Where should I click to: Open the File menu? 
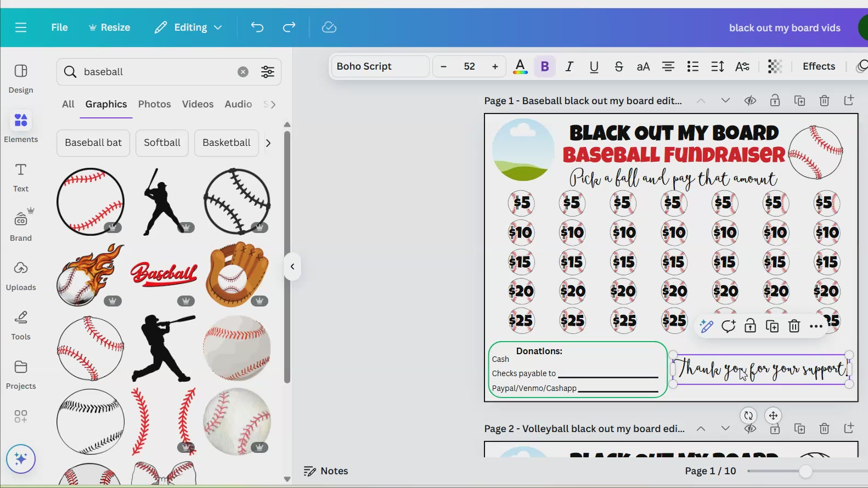click(x=59, y=27)
